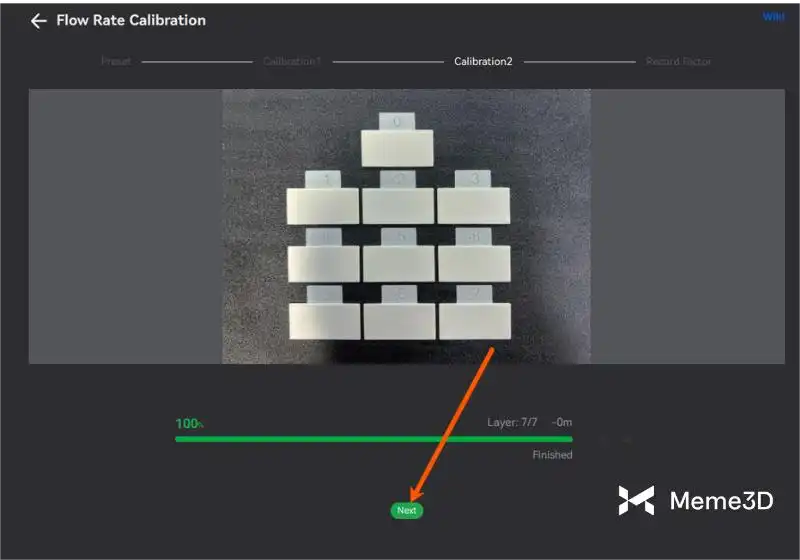Click the Finished status text
The height and width of the screenshot is (560, 800).
(x=552, y=455)
